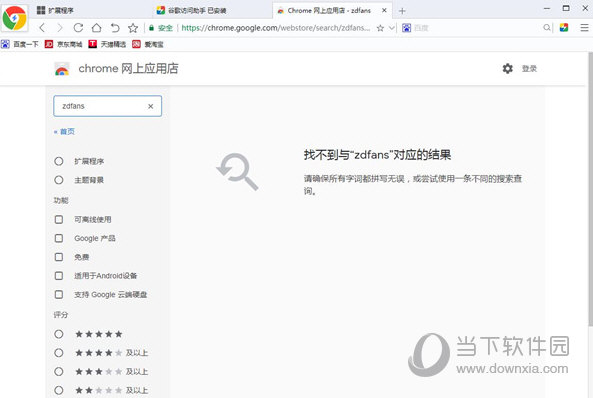
Task: Click the undo closed tab icon
Action: point(115,28)
